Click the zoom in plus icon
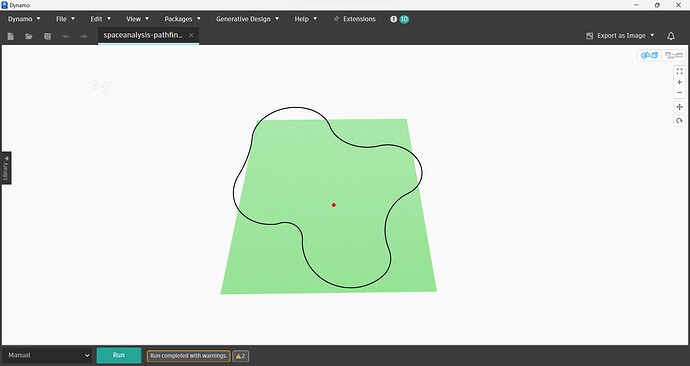This screenshot has width=690, height=366. (679, 82)
